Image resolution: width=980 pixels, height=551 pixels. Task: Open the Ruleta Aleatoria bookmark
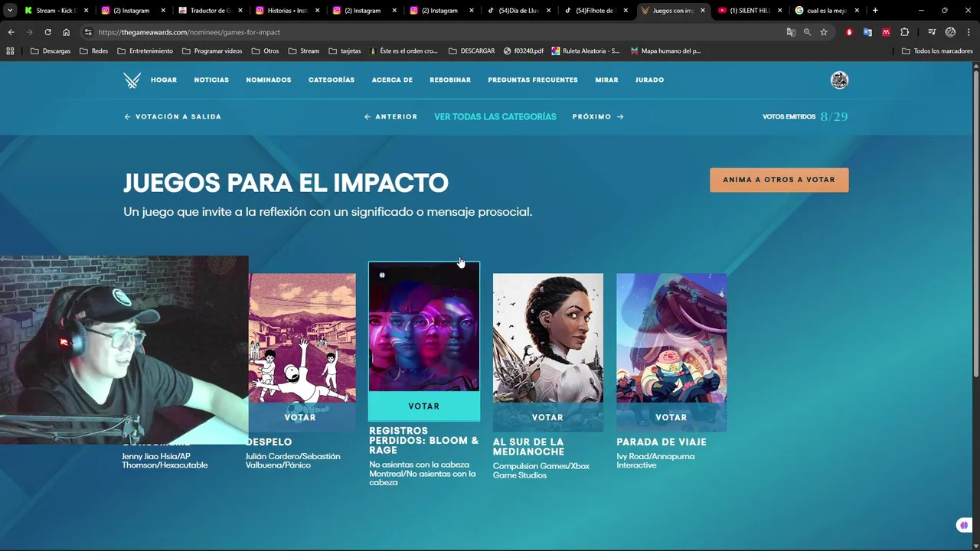586,51
